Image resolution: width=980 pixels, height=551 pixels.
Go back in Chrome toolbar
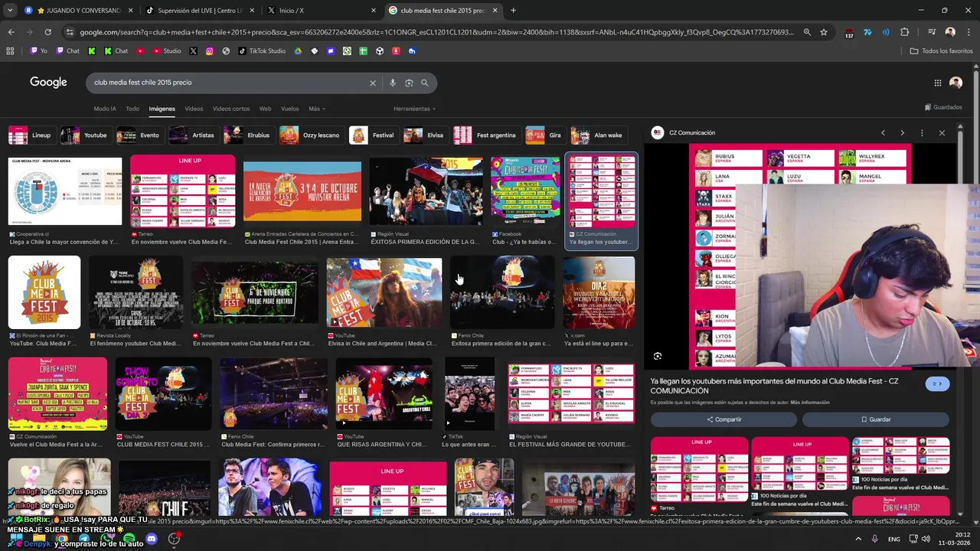[11, 32]
